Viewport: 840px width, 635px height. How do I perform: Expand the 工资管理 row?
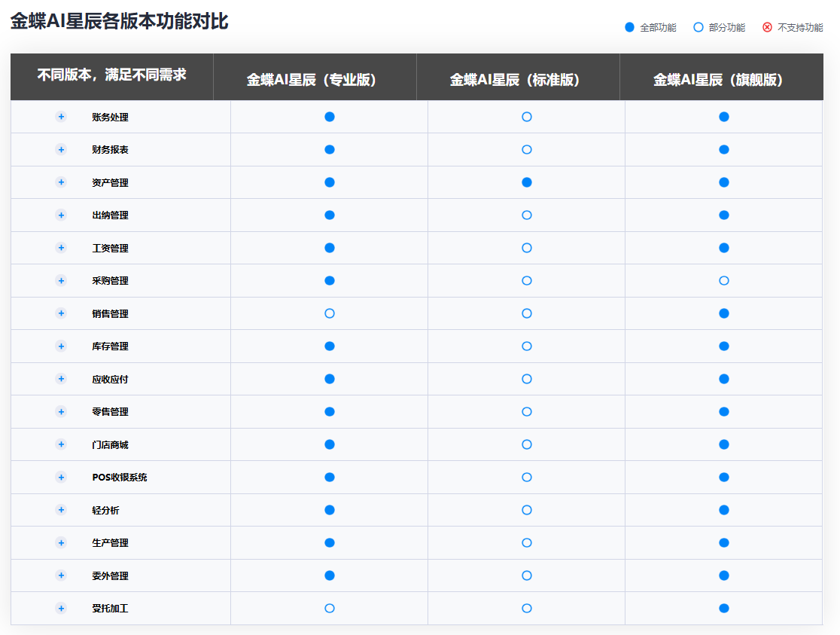[x=61, y=248]
